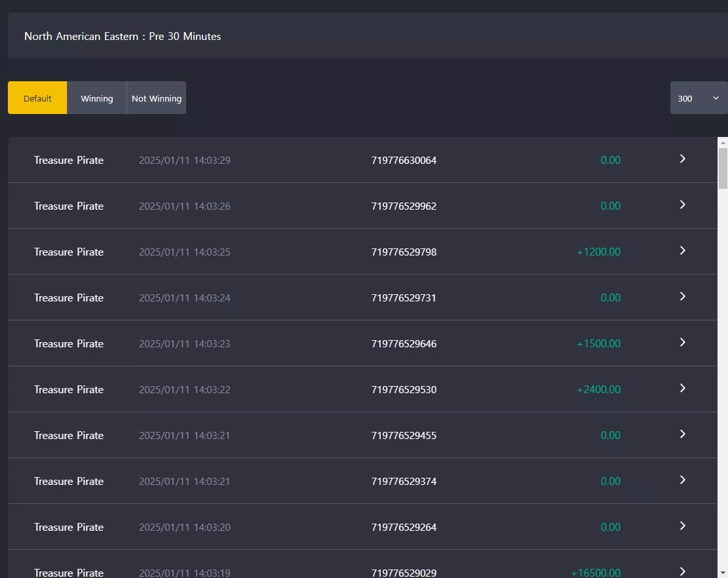Expand chevron on the +16500.00 row
This screenshot has height=578, width=728.
(683, 571)
